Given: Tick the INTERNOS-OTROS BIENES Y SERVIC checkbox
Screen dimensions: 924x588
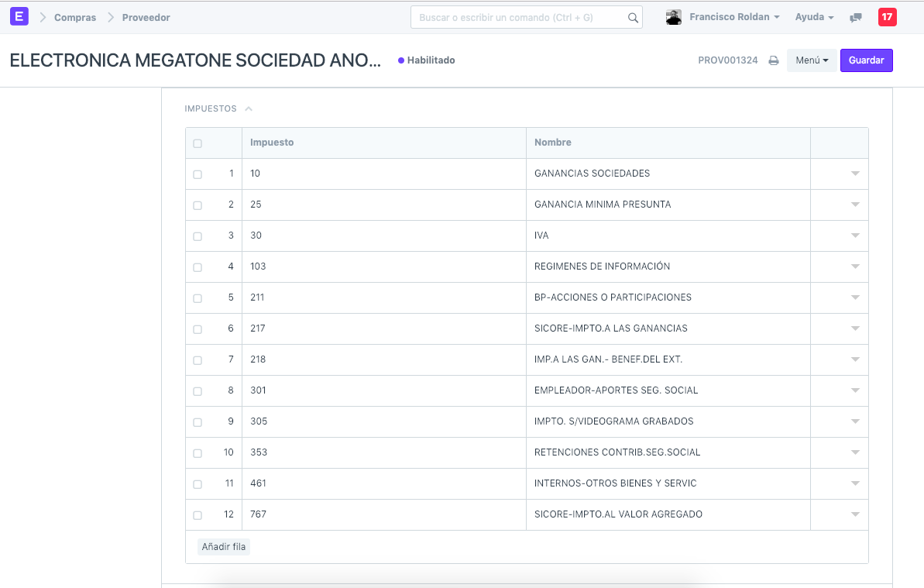Looking at the screenshot, I should coord(198,484).
